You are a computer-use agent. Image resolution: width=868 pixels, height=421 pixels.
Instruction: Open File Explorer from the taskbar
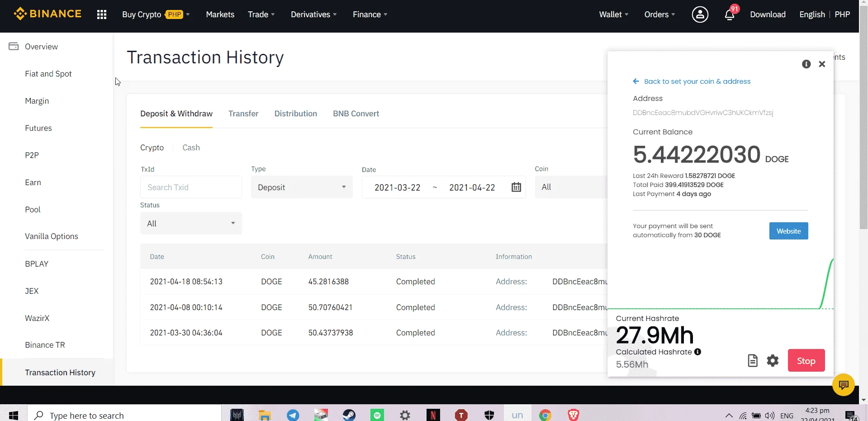[265, 415]
